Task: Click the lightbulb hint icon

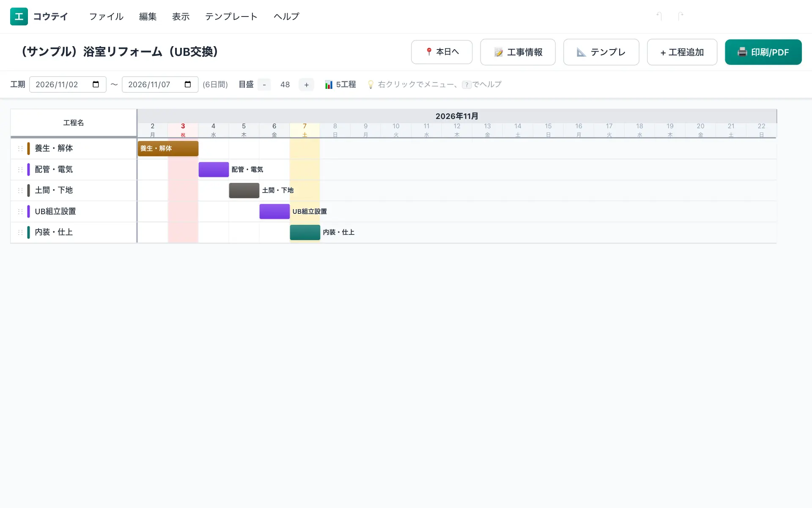Action: pyautogui.click(x=371, y=85)
